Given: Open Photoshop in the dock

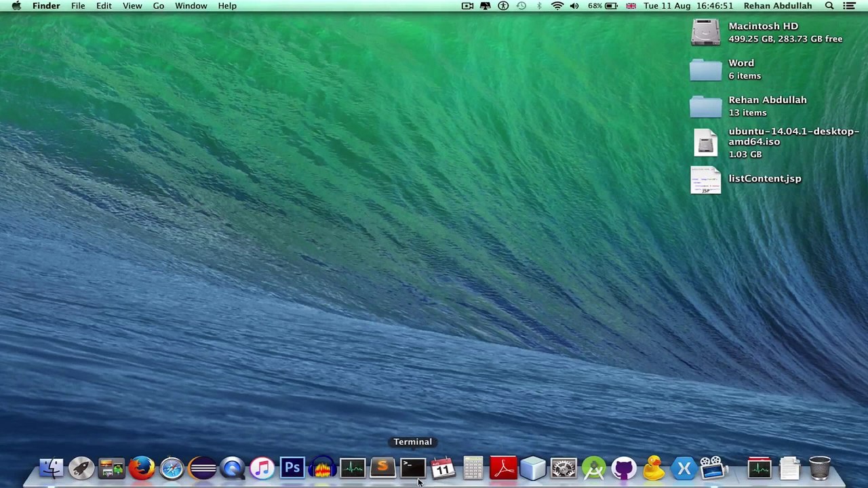Looking at the screenshot, I should 292,468.
